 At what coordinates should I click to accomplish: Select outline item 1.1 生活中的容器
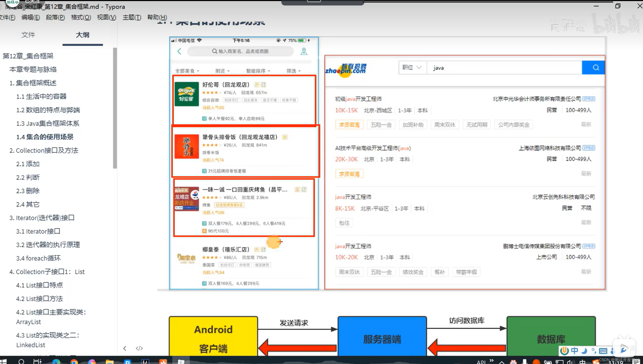click(41, 97)
